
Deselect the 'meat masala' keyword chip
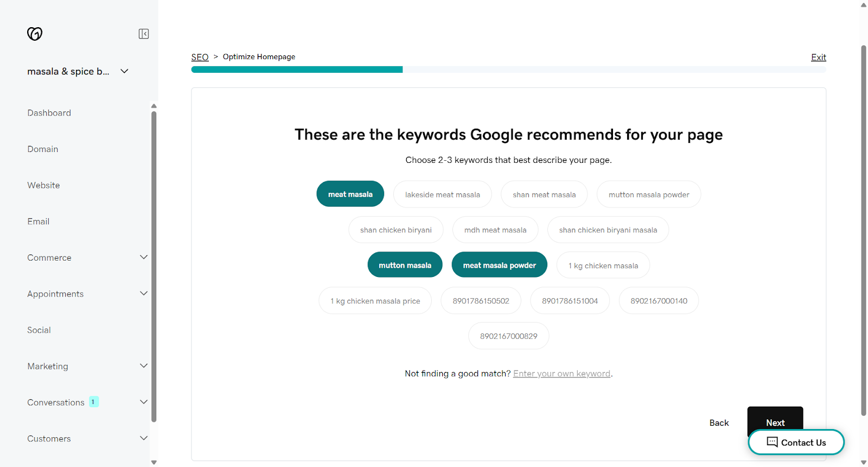click(350, 194)
